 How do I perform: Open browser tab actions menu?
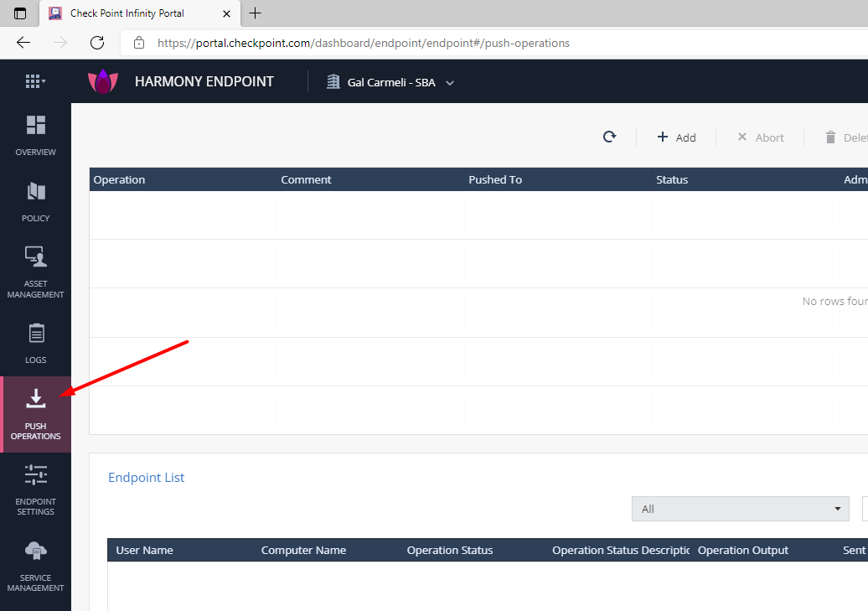click(x=20, y=13)
